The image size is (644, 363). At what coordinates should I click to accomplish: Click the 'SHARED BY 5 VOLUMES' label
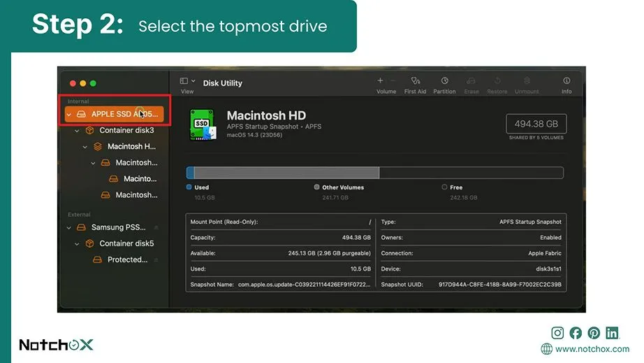click(536, 138)
